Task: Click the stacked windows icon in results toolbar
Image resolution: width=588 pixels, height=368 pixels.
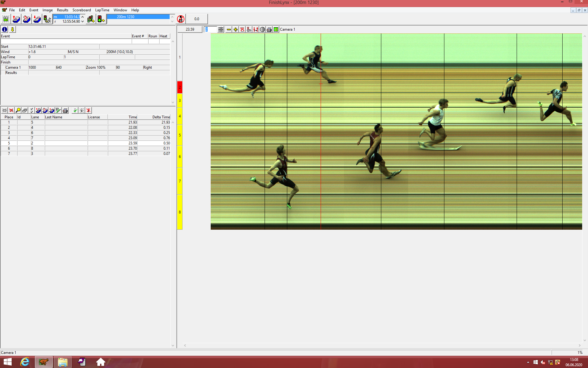Action: pos(25,110)
